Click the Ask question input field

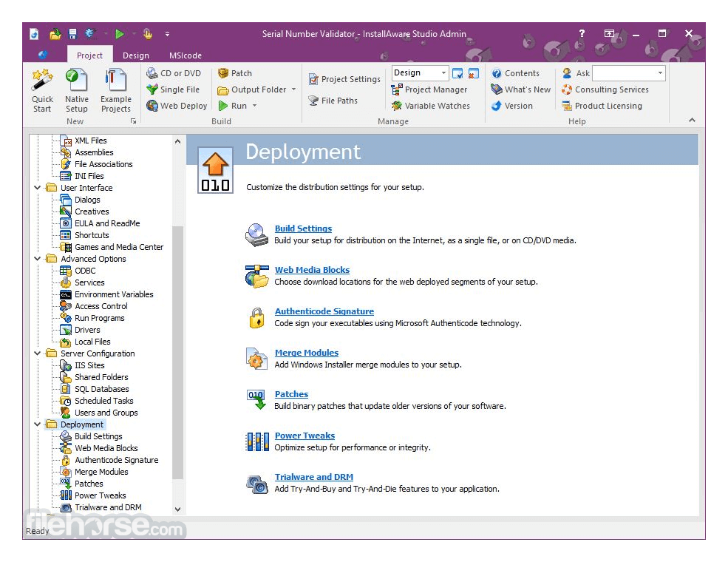pos(624,73)
